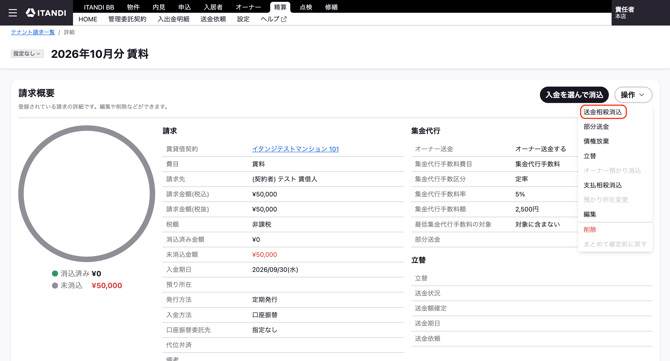Expand the 指定なし status dropdown

27,54
